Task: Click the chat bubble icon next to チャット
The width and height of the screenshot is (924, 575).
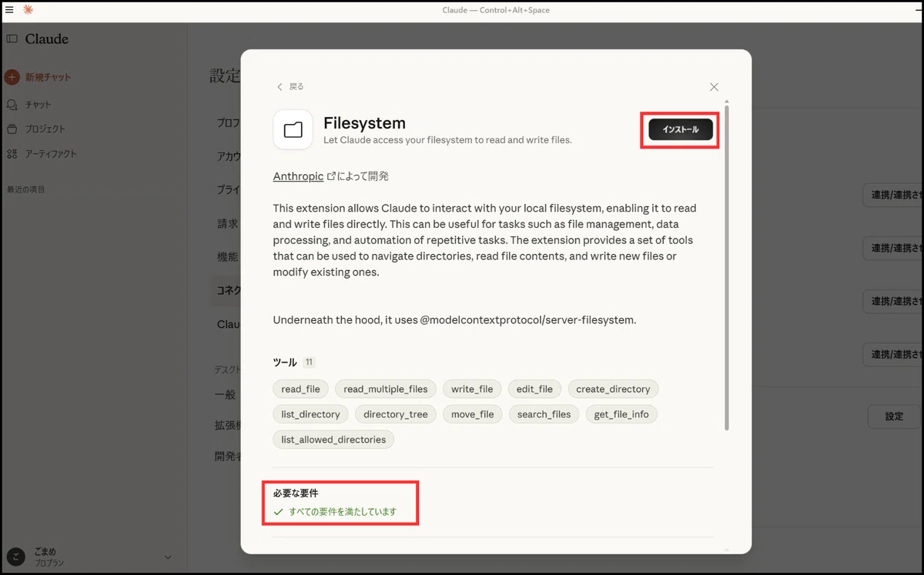Action: (x=12, y=105)
